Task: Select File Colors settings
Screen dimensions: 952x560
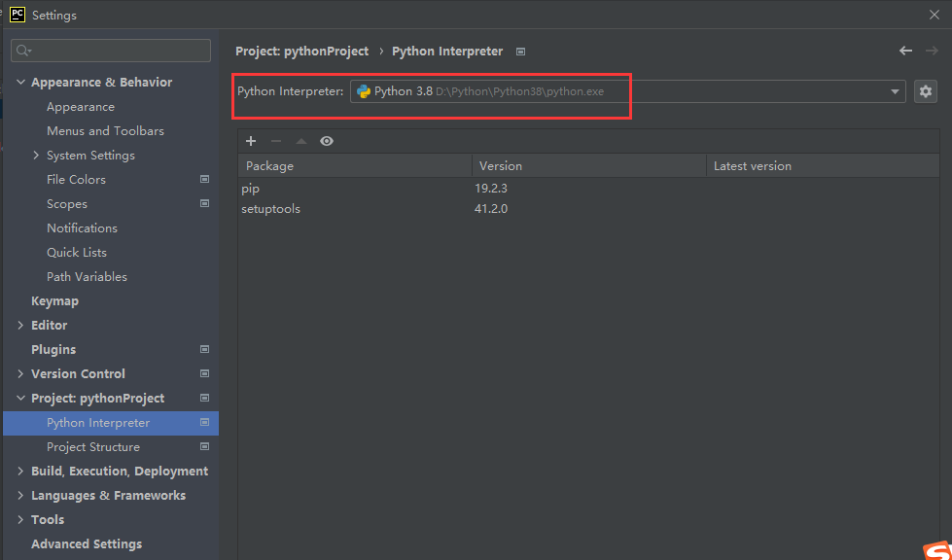Action: [x=76, y=180]
